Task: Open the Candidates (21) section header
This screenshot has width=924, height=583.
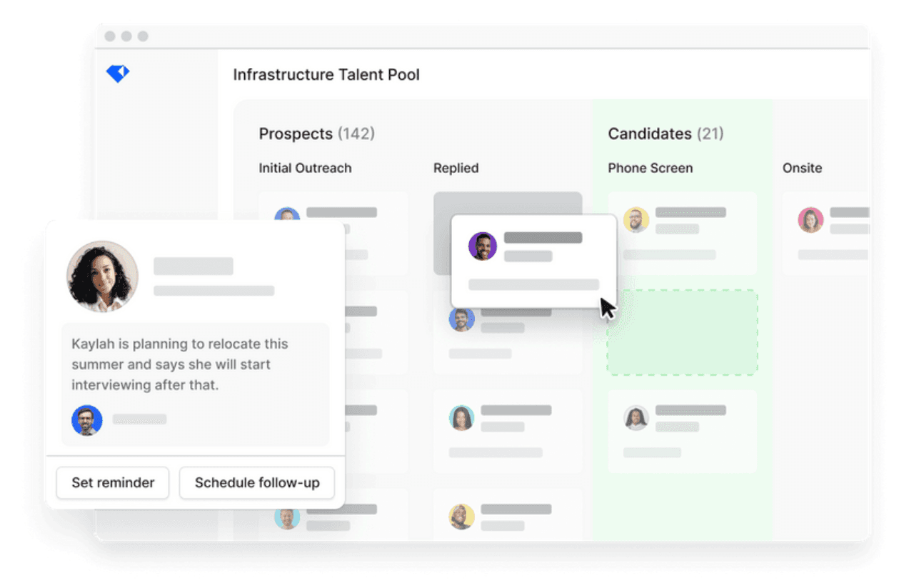Action: pyautogui.click(x=666, y=134)
